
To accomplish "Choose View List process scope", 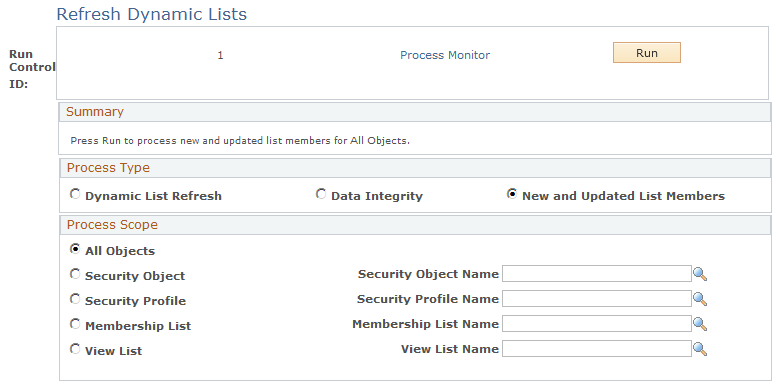I will [x=75, y=349].
